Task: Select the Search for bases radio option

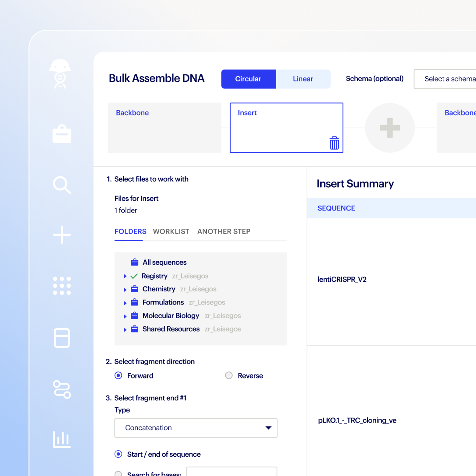Action: (x=119, y=474)
